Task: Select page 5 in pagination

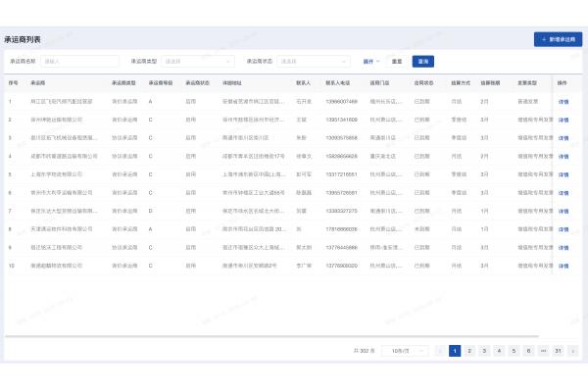Action: (x=514, y=350)
